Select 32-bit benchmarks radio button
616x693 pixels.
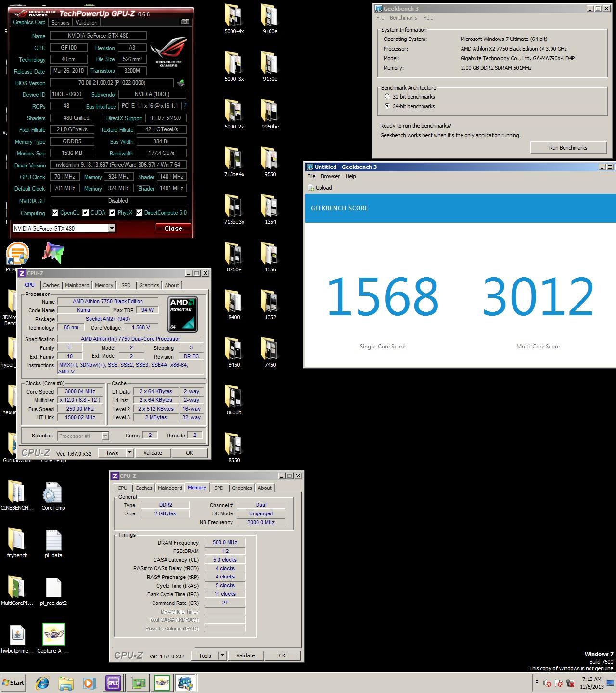pyautogui.click(x=387, y=97)
